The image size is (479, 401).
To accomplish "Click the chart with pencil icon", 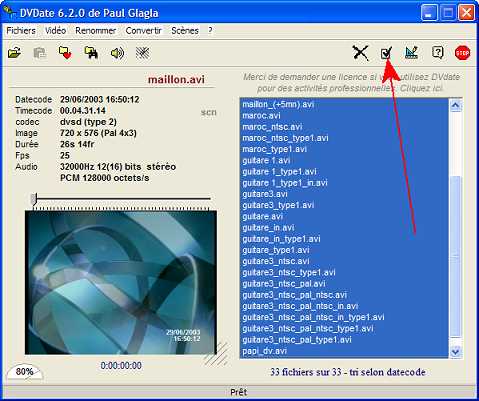I will [x=411, y=53].
